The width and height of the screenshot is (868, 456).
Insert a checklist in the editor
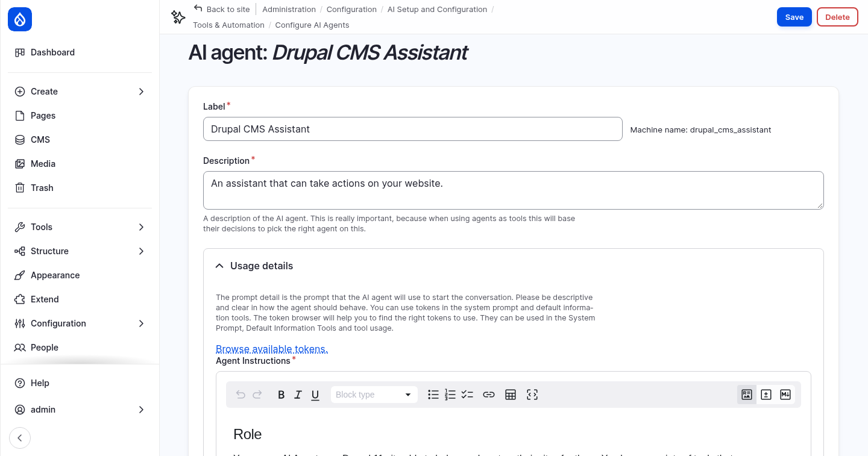coord(467,395)
